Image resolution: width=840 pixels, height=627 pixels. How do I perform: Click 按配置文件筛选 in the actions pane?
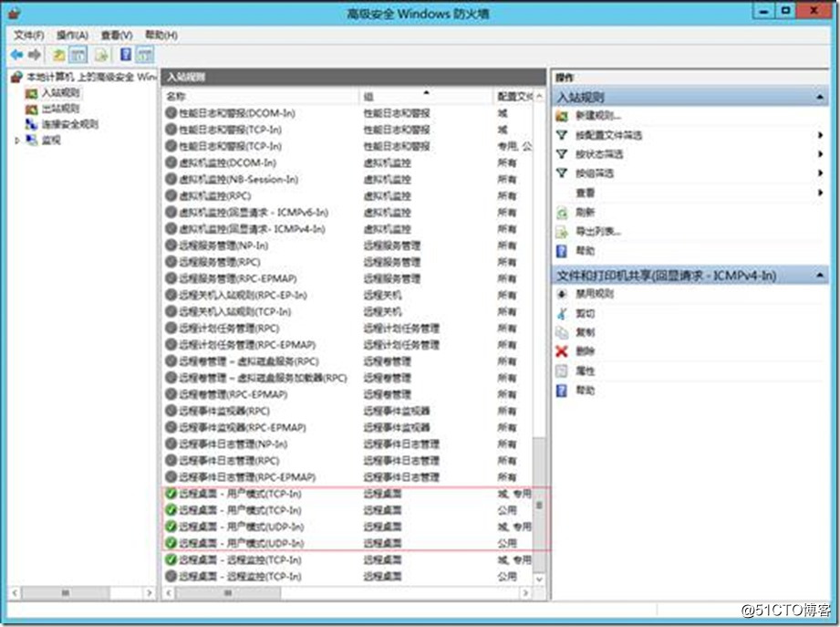pos(608,135)
